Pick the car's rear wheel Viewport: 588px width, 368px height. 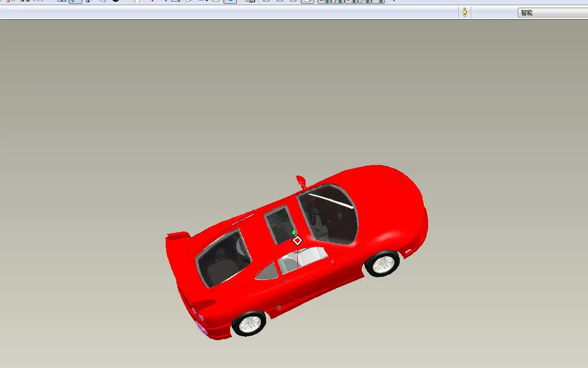point(249,323)
